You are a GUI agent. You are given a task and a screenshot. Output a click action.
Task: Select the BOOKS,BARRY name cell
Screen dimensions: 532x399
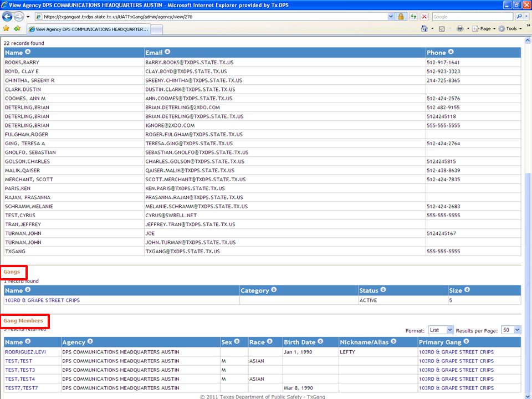74,63
